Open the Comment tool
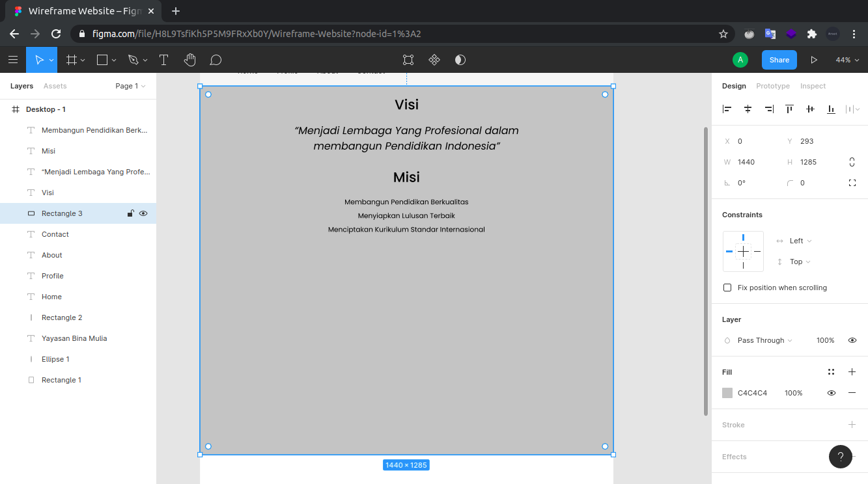Viewport: 868px width, 484px height. 216,59
